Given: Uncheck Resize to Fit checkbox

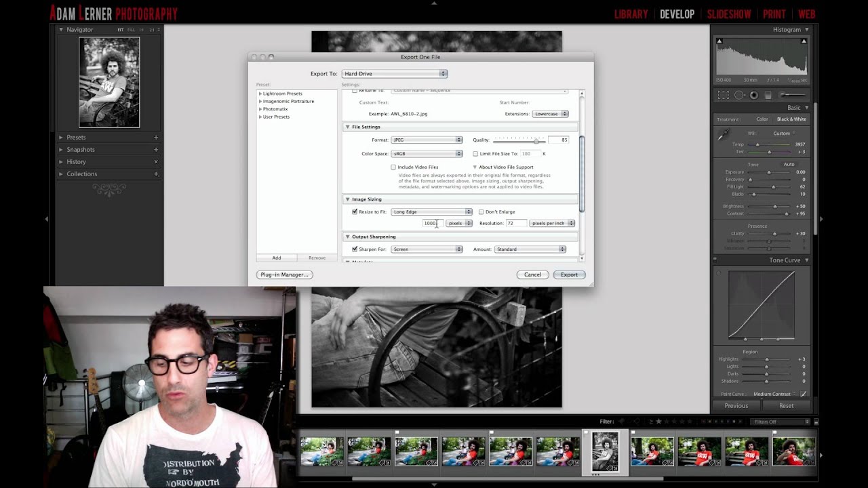Looking at the screenshot, I should coord(355,212).
